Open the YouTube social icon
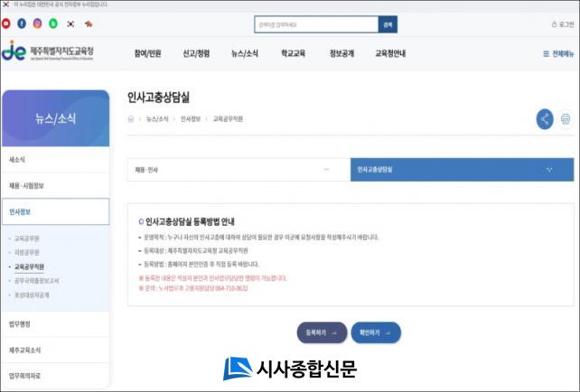The width and height of the screenshot is (580, 392). click(x=6, y=23)
